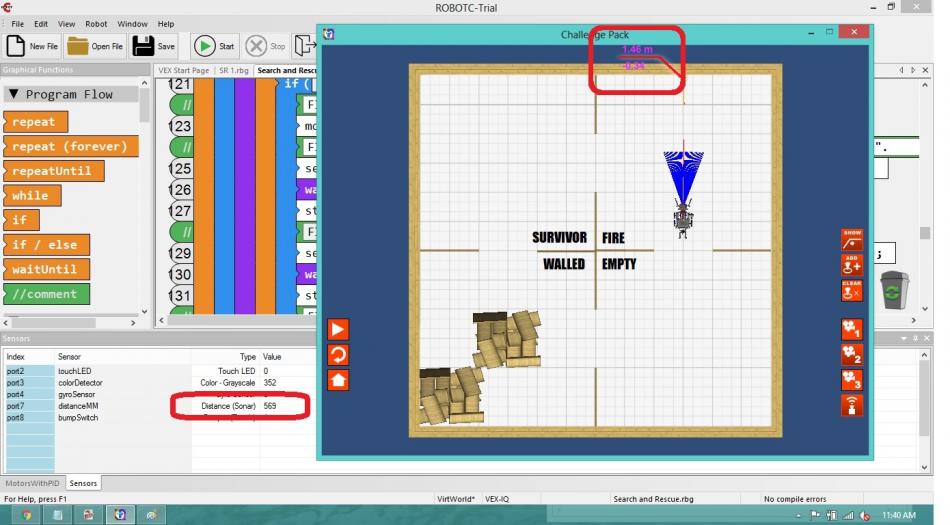Click the Graphical Functions horizontal scrollbar
950x525 pixels.
(x=72, y=323)
